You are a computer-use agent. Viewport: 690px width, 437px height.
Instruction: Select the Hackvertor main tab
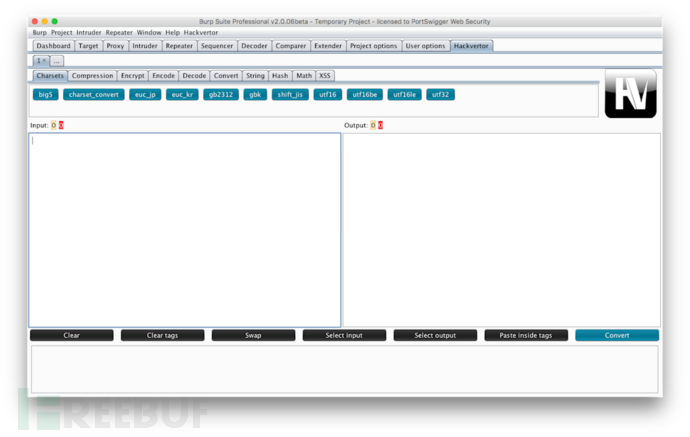click(471, 46)
